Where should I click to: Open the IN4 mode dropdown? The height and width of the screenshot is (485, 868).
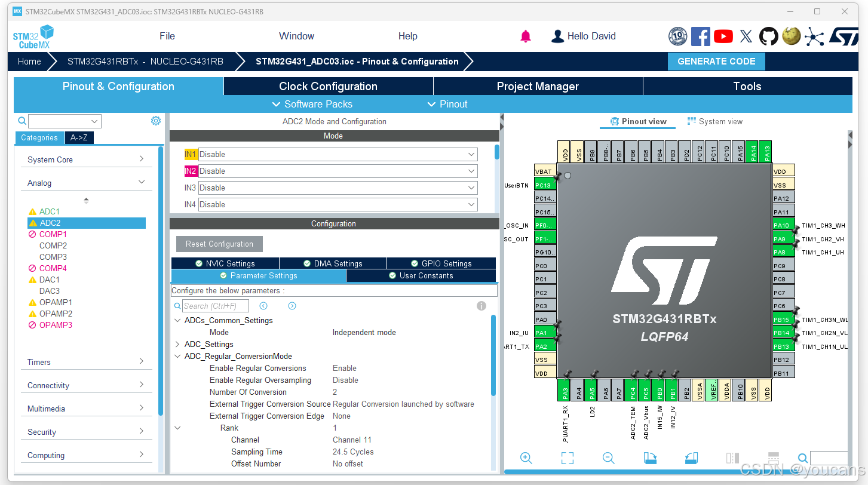point(338,204)
